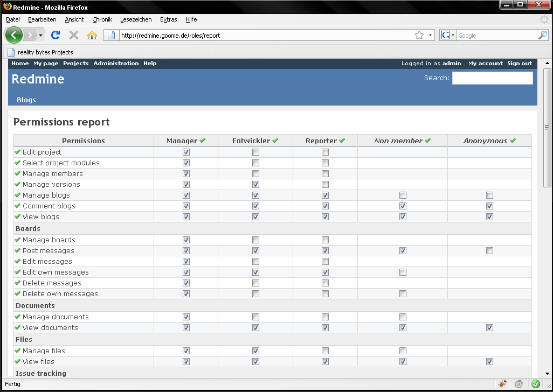
Task: Open the Administration link
Action: tap(116, 64)
